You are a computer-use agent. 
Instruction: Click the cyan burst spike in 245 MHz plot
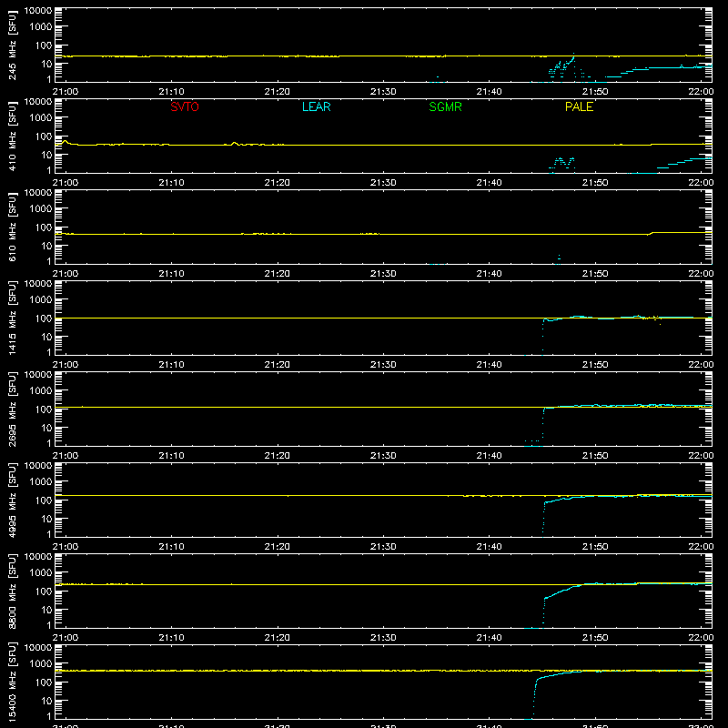pos(562,67)
